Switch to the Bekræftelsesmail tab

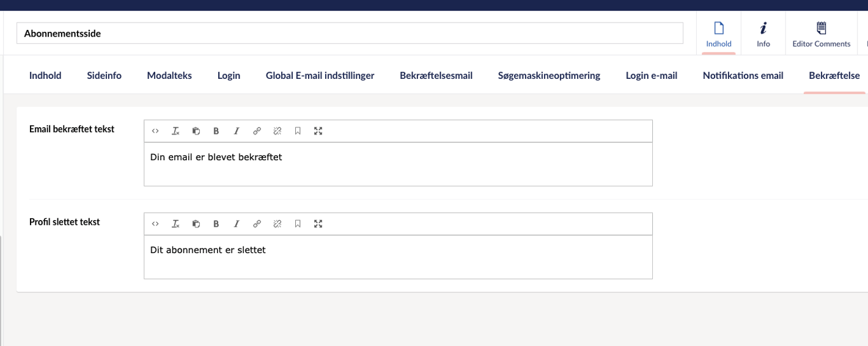coord(436,76)
